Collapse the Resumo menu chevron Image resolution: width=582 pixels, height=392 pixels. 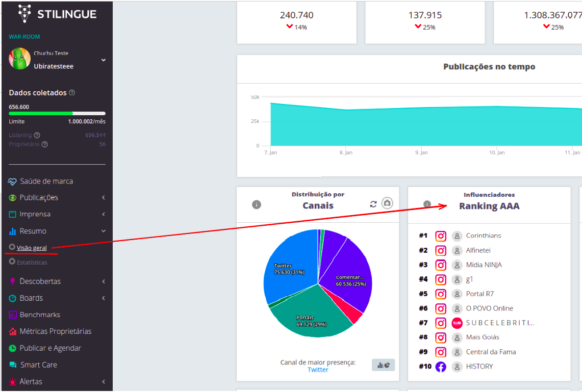coord(104,231)
